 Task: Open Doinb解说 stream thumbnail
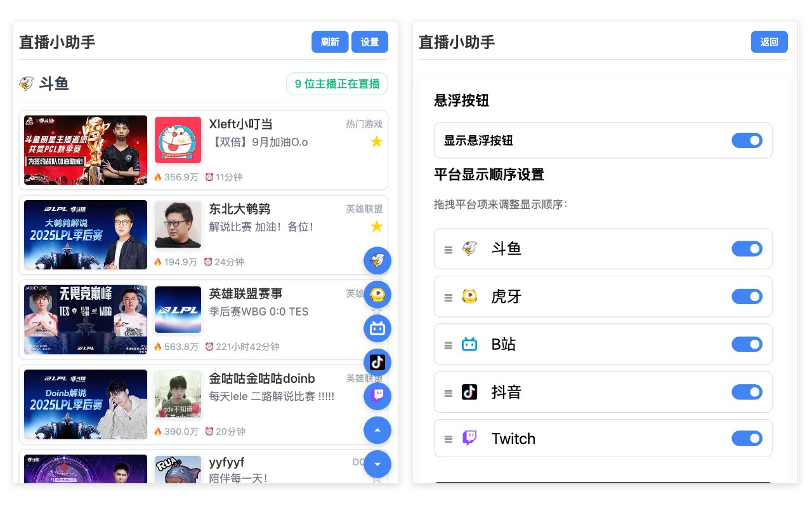[86, 404]
